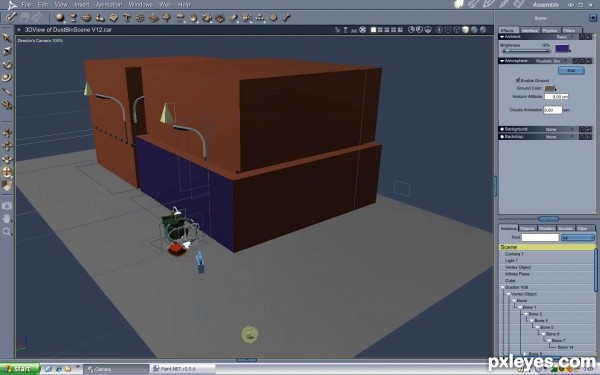Collapse the Atmosphere section
This screenshot has width=600, height=375.
coord(502,61)
